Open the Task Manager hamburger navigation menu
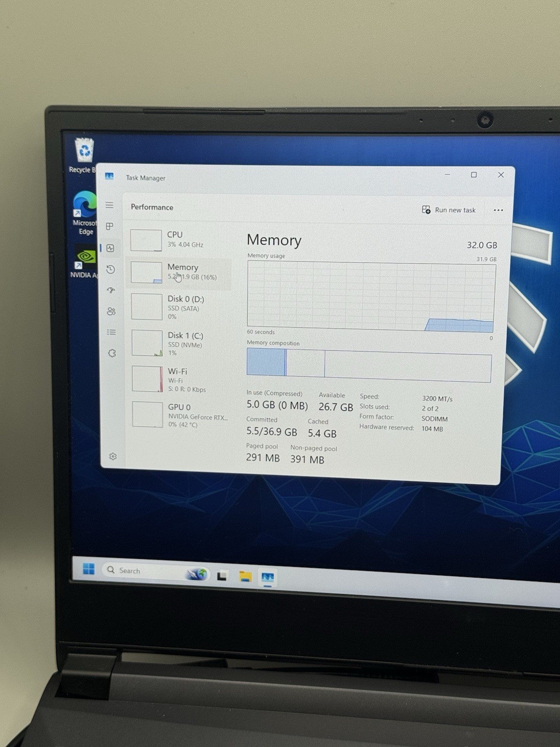 (x=109, y=205)
